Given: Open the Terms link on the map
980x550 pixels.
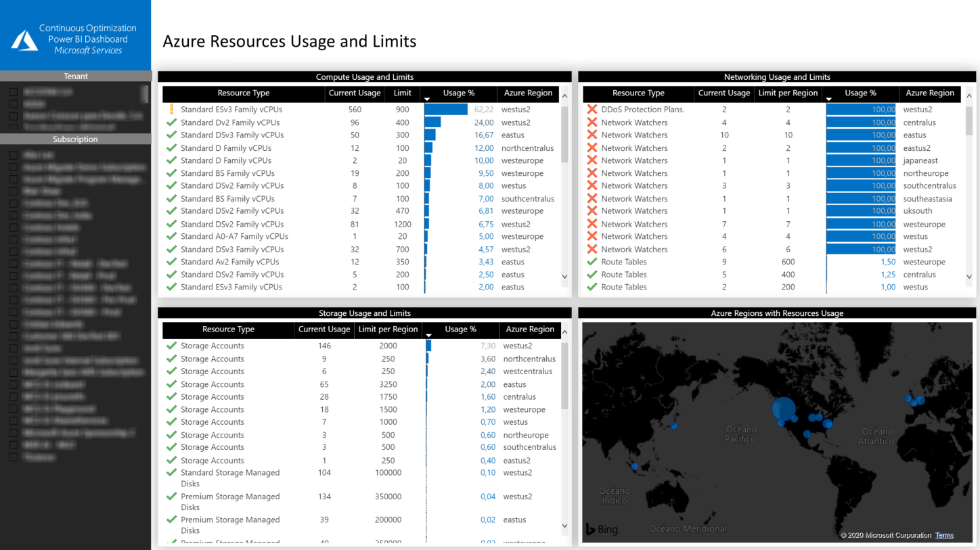Looking at the screenshot, I should [944, 535].
